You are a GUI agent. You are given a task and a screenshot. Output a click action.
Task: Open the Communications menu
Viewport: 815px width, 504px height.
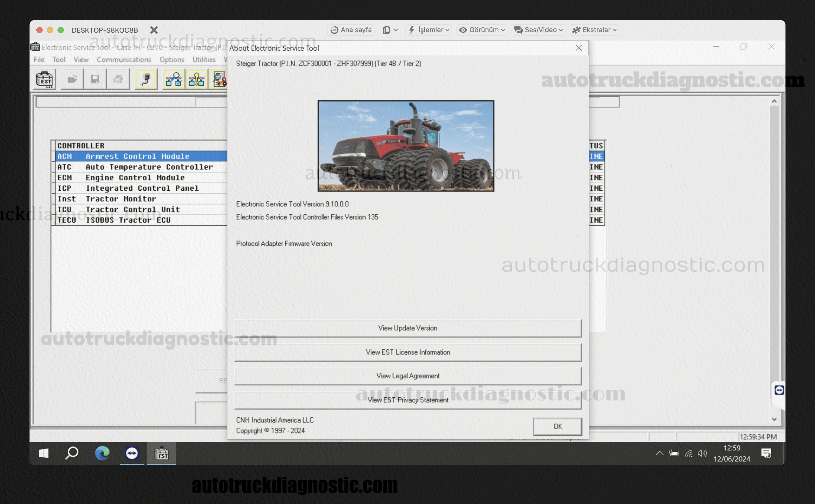124,60
